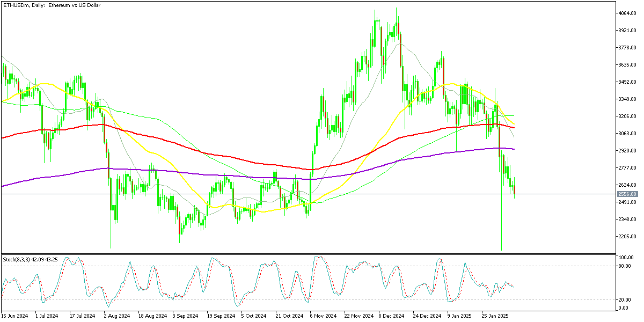Select the 5 Oct 2024 date label

tap(254, 316)
